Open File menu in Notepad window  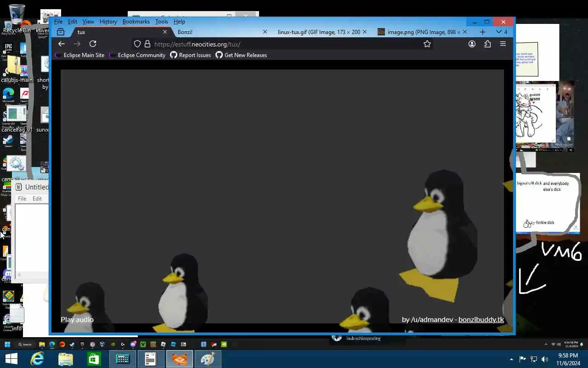coord(22,199)
